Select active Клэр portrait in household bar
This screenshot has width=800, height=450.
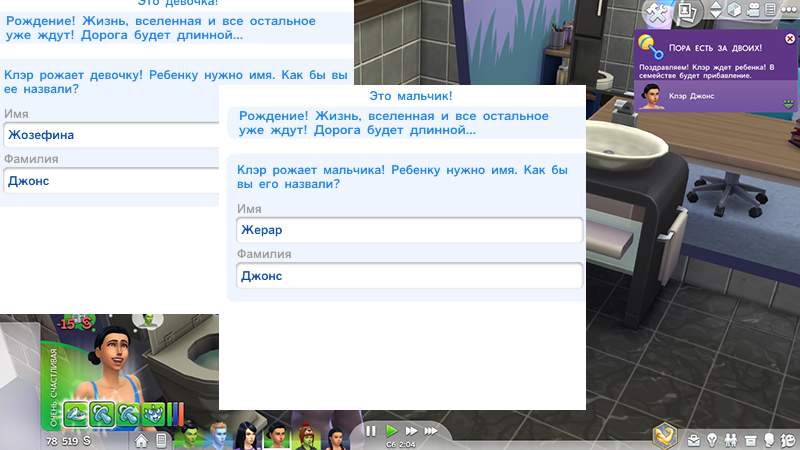[277, 436]
